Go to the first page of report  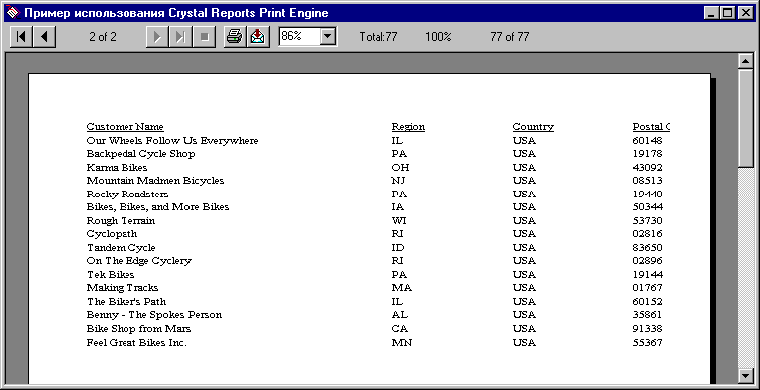(x=21, y=37)
